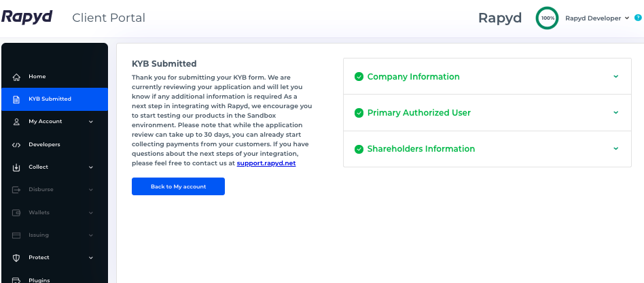Expand Disburse submenu chevron
644x283 pixels.
(91, 190)
